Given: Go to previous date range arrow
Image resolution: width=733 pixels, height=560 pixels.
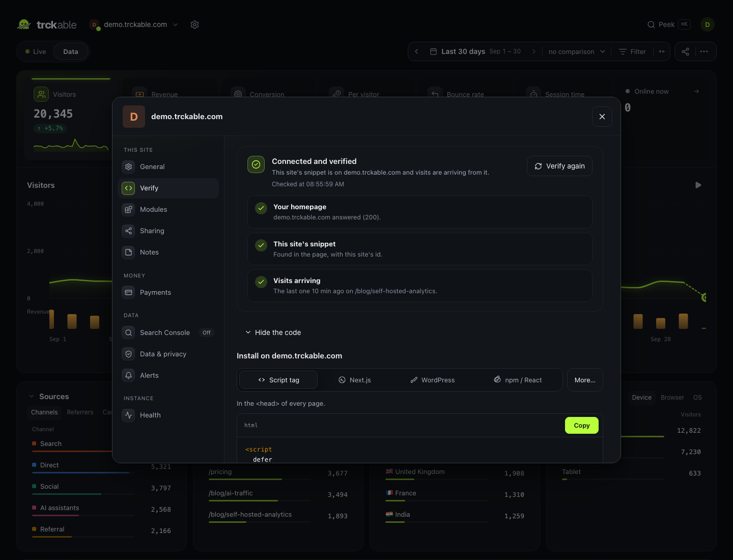Looking at the screenshot, I should tap(416, 51).
